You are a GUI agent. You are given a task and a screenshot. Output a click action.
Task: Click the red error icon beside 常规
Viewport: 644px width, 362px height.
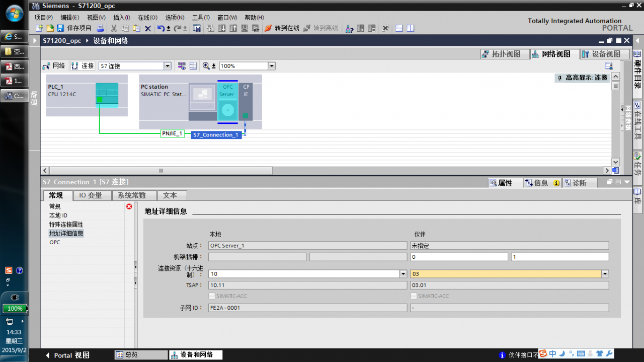[129, 206]
